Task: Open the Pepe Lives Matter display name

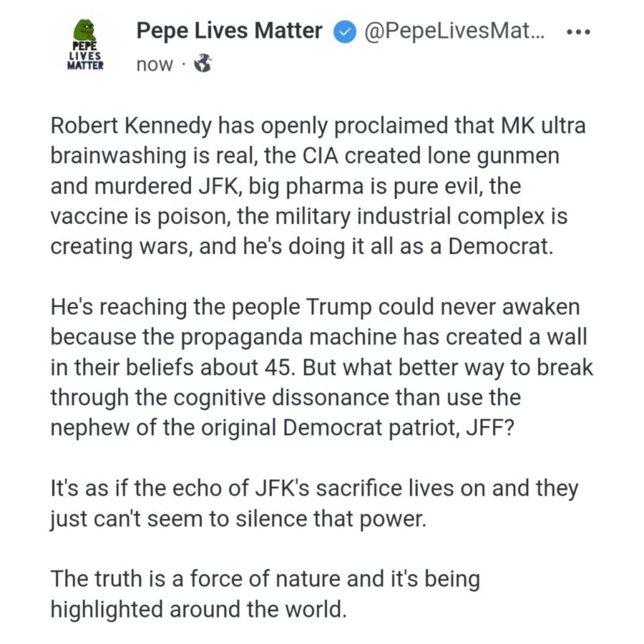Action: pyautogui.click(x=230, y=31)
